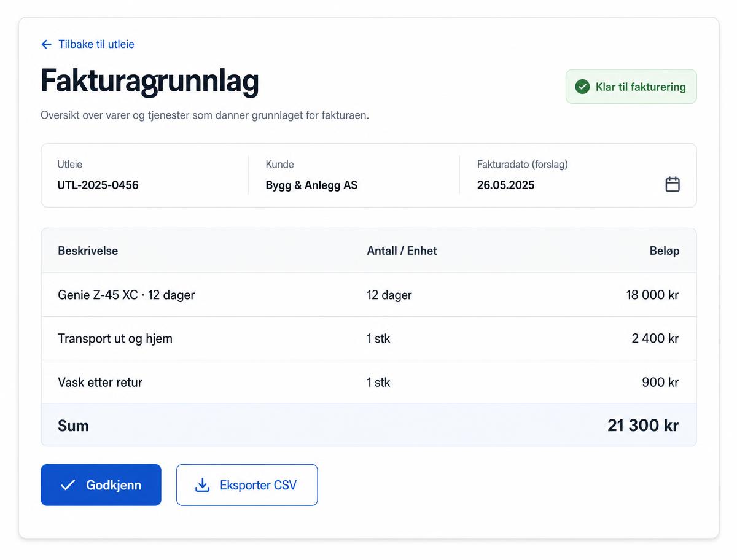Click the Antall / Enhet column header
The width and height of the screenshot is (737, 560).
[402, 251]
